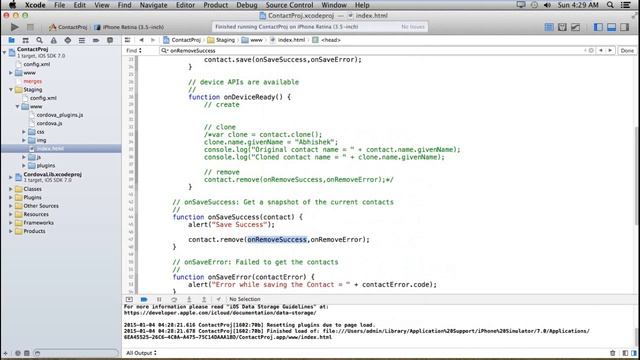Add a new file with plus button
The height and width of the screenshot is (360, 640).
(5, 353)
